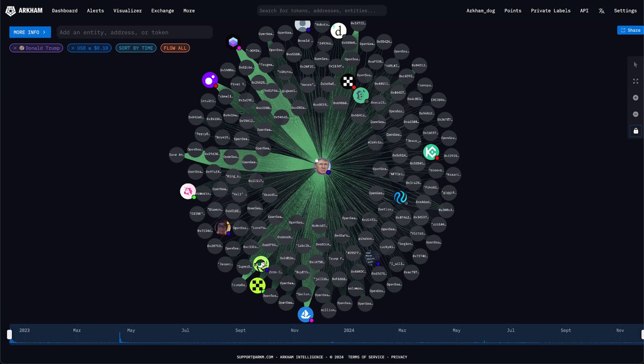
Task: Click the May 2023 spike on the timeline
Action: tap(120, 338)
